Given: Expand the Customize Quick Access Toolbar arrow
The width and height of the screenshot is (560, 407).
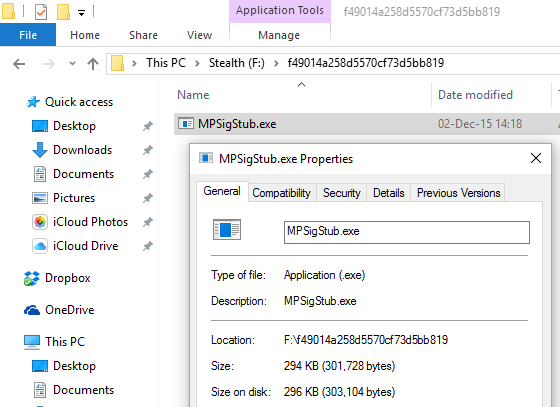Looking at the screenshot, I should click(81, 13).
